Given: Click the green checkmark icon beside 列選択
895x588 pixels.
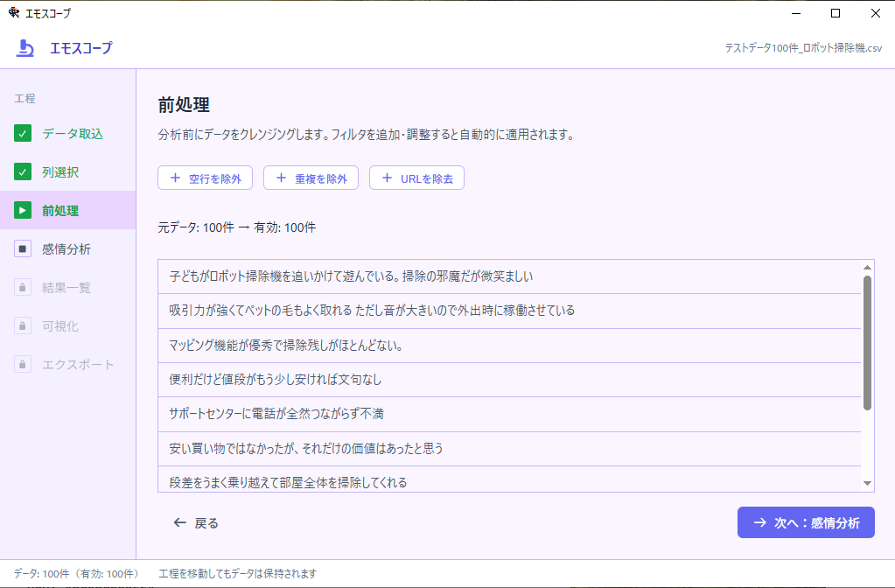Looking at the screenshot, I should coord(22,171).
